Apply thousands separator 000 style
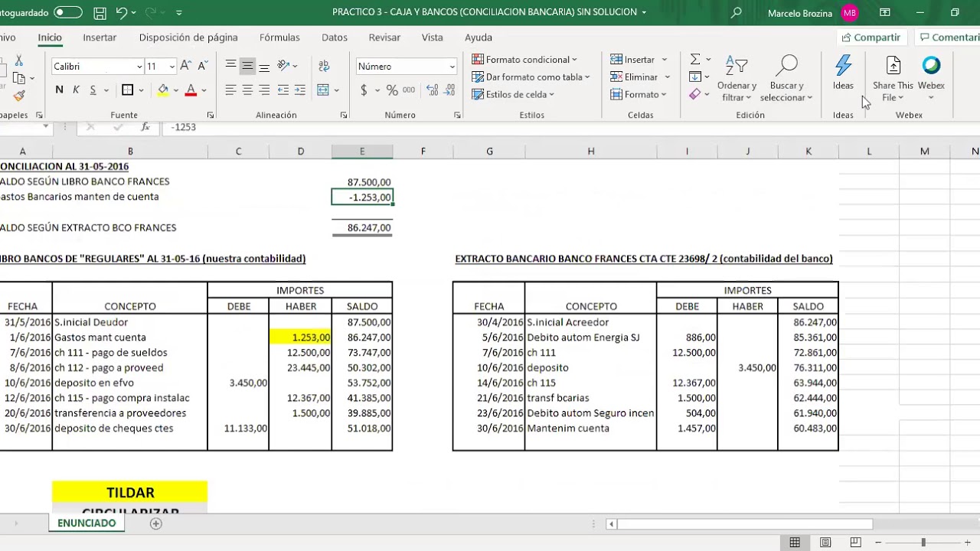The width and height of the screenshot is (980, 551). pos(409,90)
